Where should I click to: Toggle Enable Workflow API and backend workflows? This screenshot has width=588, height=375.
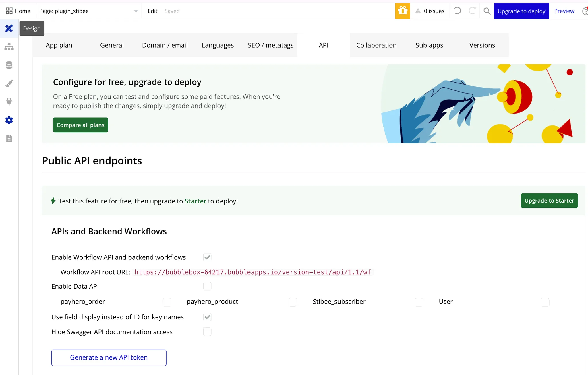[207, 257]
